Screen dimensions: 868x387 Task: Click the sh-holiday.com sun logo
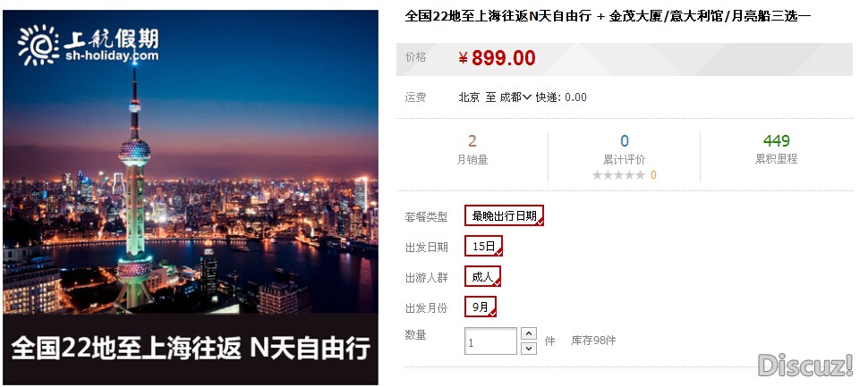pyautogui.click(x=38, y=46)
